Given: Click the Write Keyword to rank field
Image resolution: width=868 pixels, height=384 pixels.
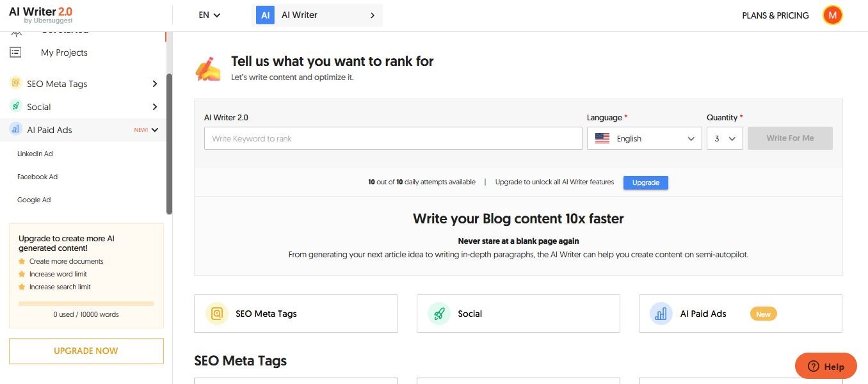Looking at the screenshot, I should tap(393, 138).
